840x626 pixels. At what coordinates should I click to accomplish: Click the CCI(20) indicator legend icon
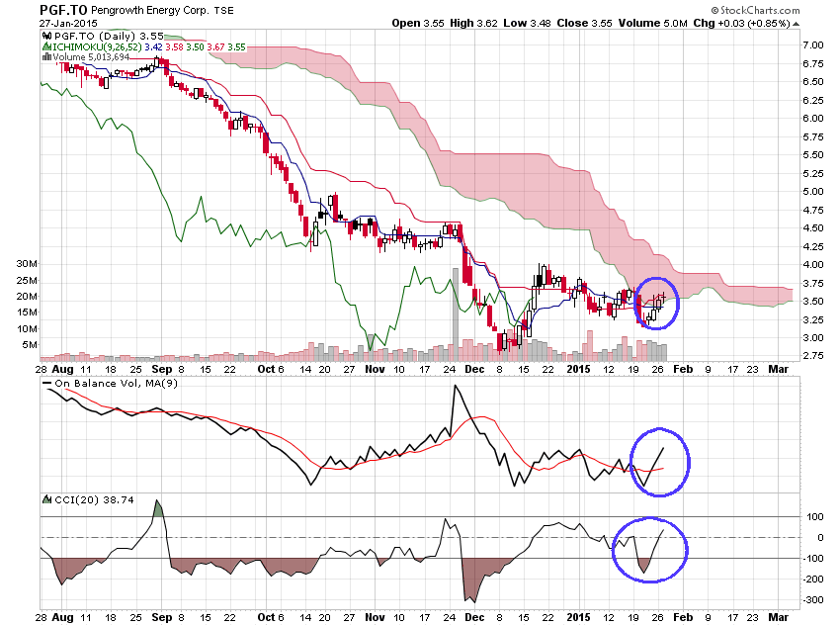pos(46,499)
